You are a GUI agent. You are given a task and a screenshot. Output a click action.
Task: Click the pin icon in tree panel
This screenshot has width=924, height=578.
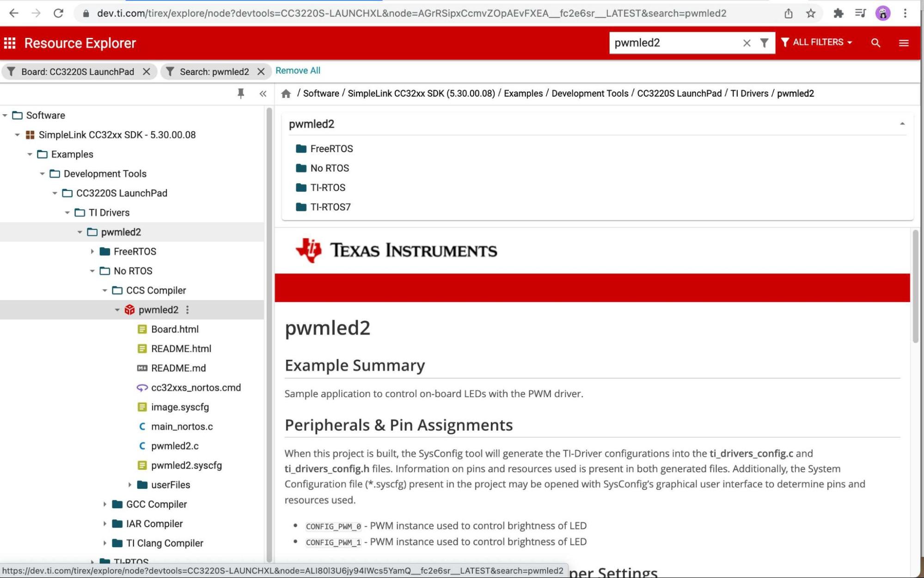pos(241,93)
